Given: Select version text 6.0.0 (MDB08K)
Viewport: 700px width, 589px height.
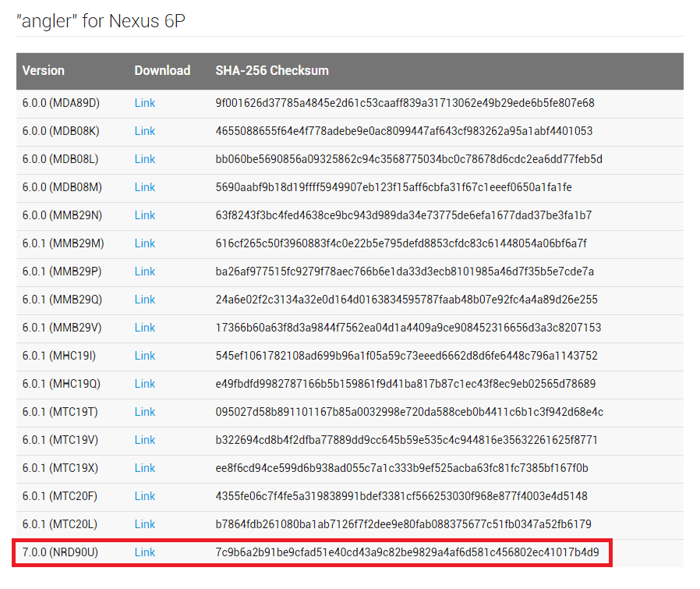Looking at the screenshot, I should coord(61,131).
